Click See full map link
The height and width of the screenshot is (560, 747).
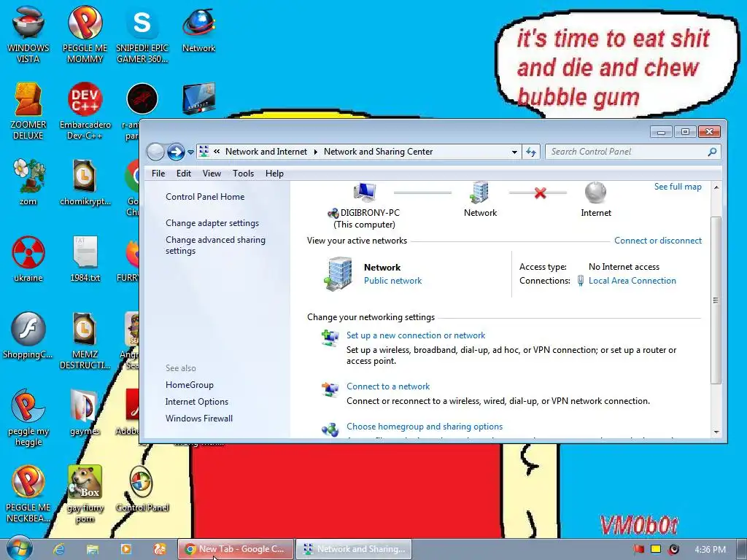click(678, 187)
